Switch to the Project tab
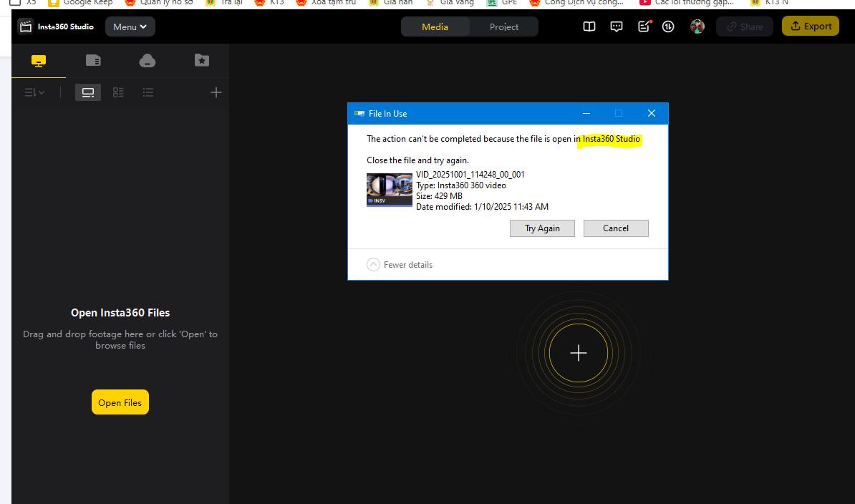 click(504, 26)
